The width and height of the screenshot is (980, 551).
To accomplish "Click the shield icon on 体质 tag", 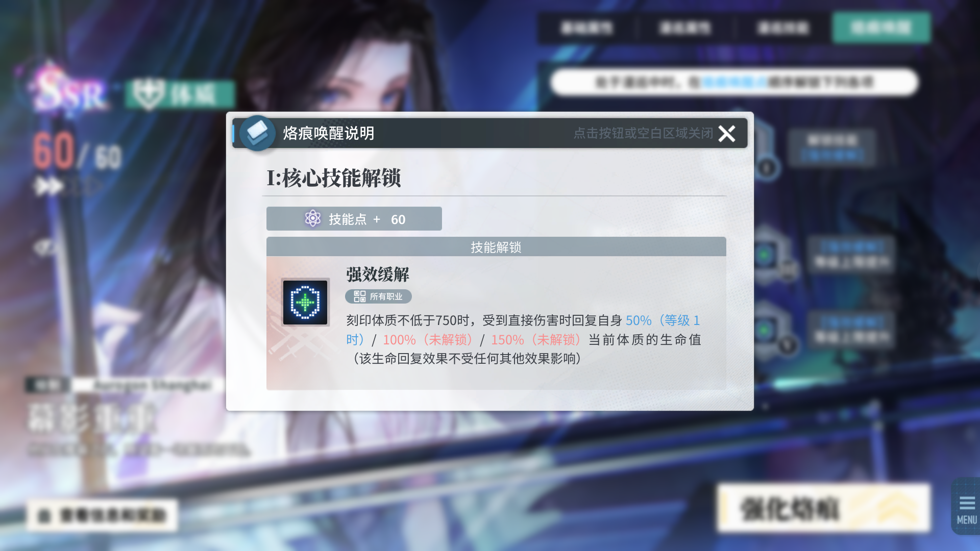I will pos(148,94).
